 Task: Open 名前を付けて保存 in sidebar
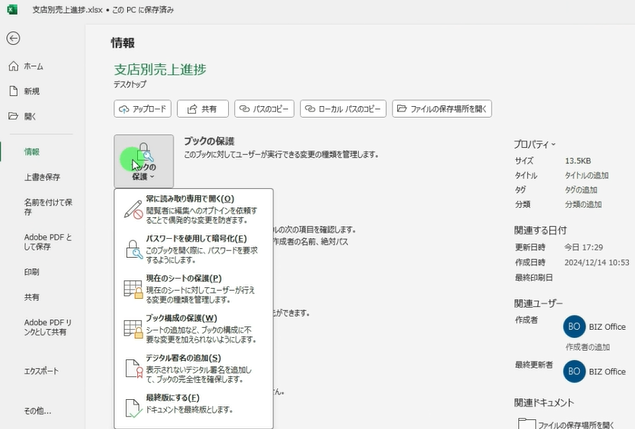[x=48, y=207]
